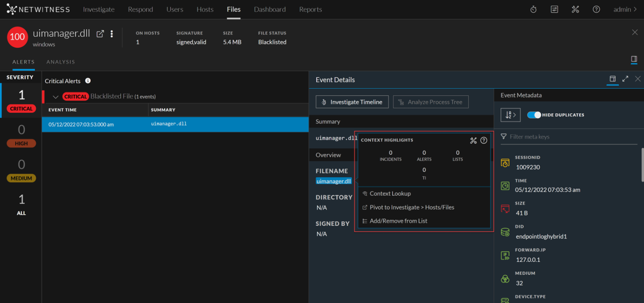Select Context Lookup in the popup menu
This screenshot has height=303, width=644.
[x=390, y=194]
